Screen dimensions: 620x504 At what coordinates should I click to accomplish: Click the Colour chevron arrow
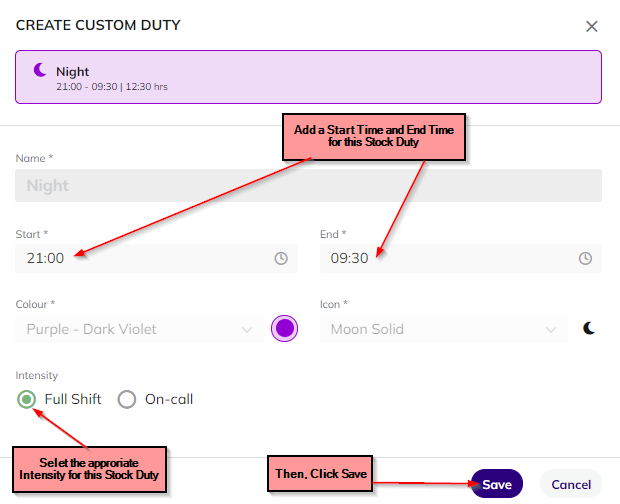[247, 329]
